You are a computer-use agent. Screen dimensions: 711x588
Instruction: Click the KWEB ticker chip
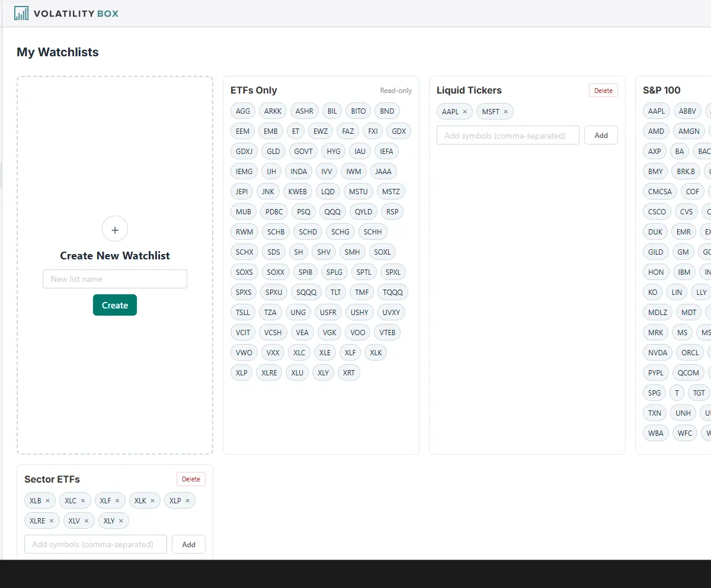[297, 191]
